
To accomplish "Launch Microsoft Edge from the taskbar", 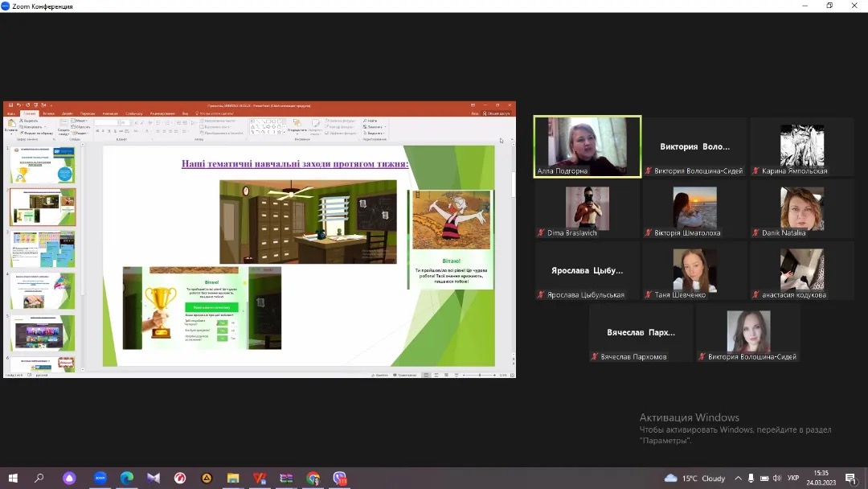I will [x=127, y=478].
